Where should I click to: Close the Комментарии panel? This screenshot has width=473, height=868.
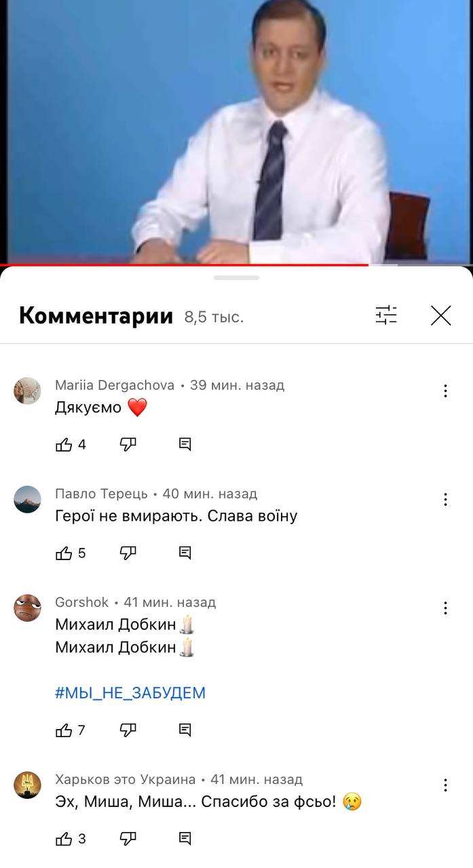click(x=441, y=315)
